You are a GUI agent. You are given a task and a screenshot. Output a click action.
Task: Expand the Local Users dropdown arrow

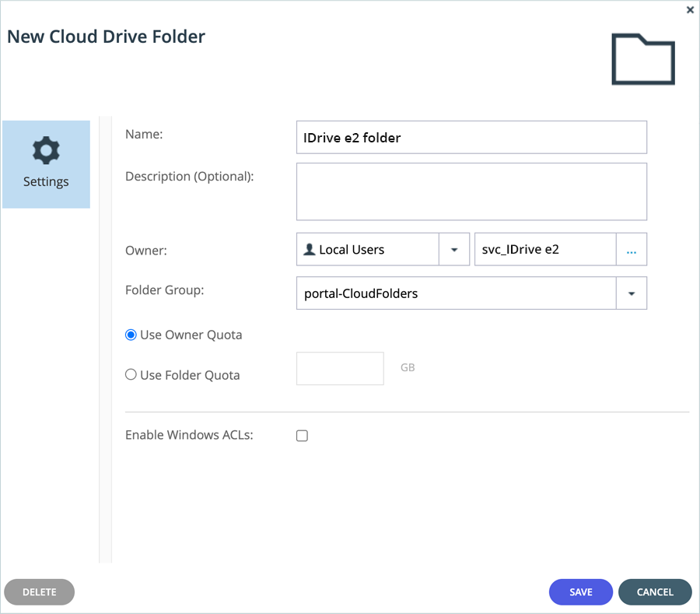[x=454, y=250]
